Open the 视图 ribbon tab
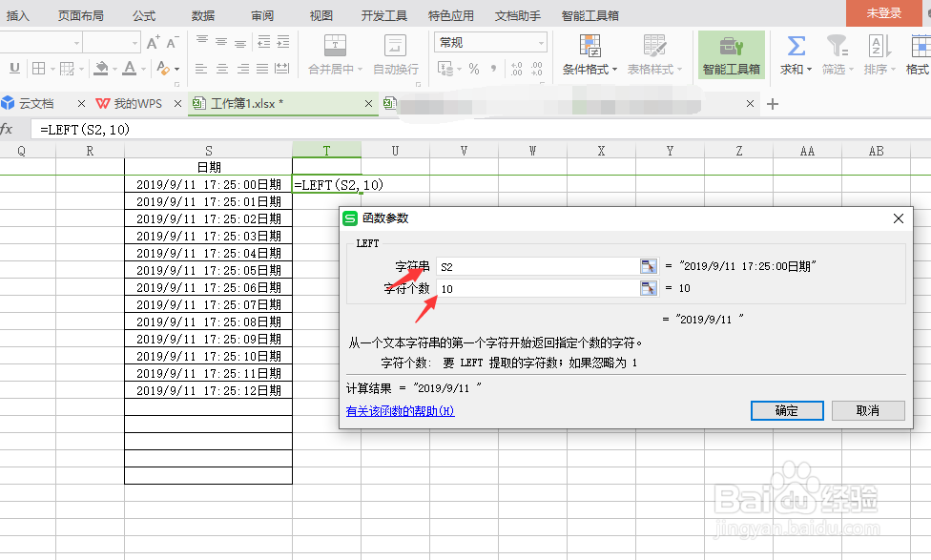The width and height of the screenshot is (931, 560). (321, 15)
